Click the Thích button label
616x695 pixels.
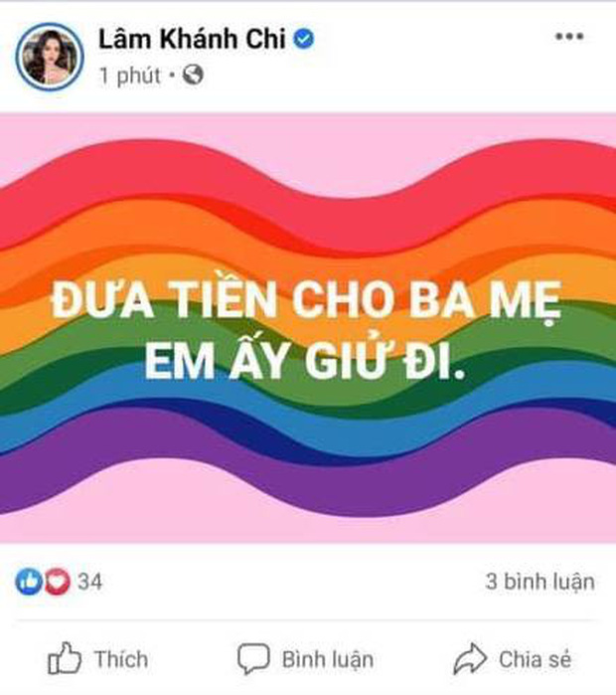121,659
